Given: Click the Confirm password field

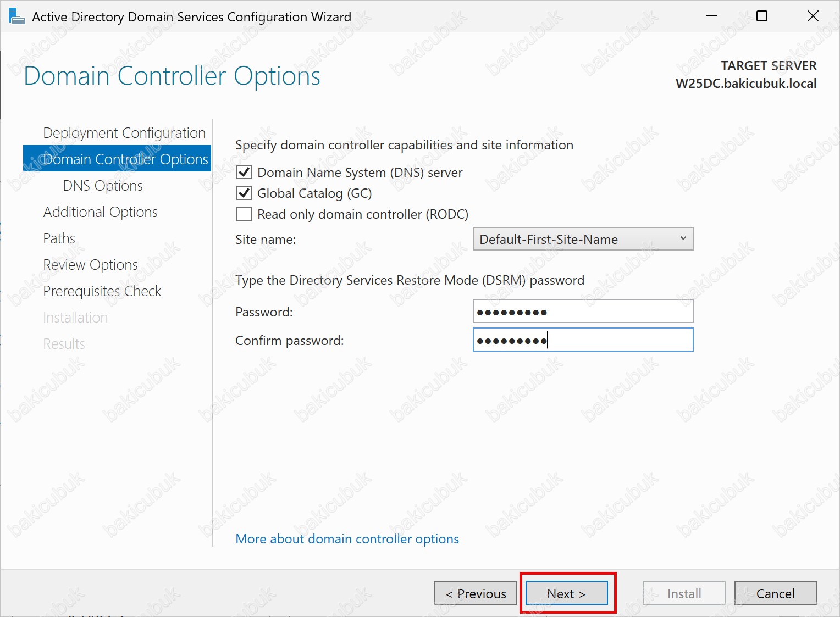Looking at the screenshot, I should pos(583,340).
